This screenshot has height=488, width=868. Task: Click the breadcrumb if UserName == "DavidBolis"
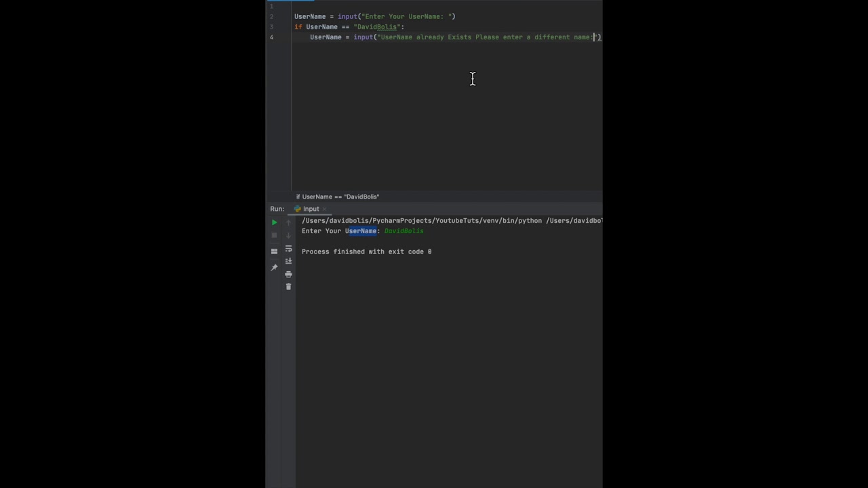tap(338, 197)
